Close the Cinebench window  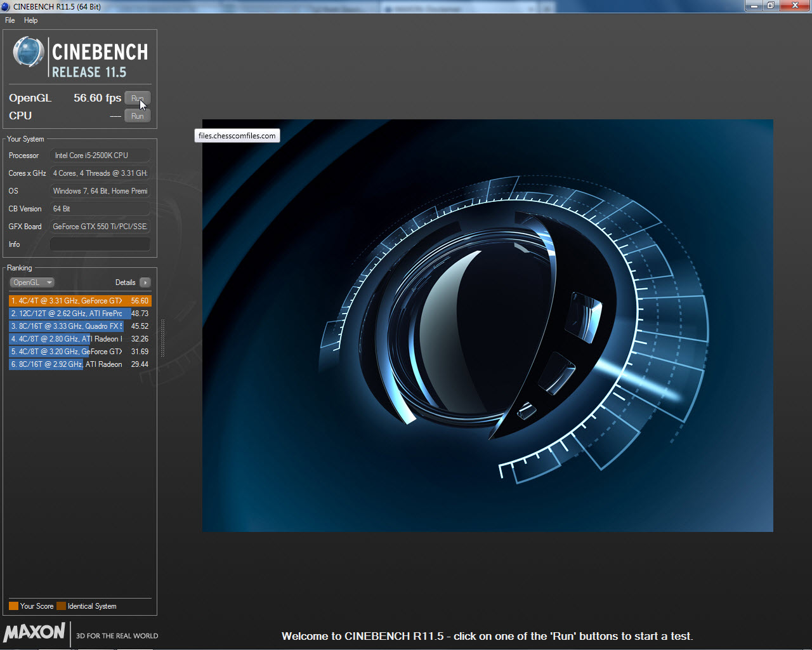(x=795, y=6)
